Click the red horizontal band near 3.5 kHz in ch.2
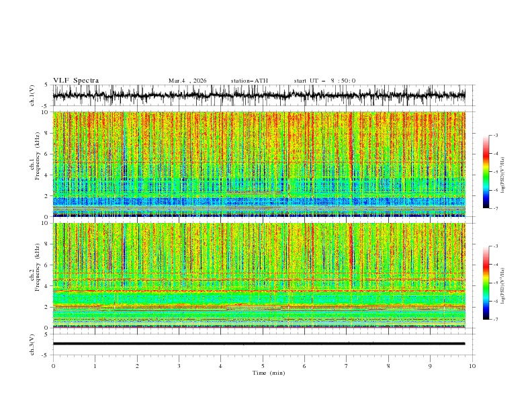 click(259, 291)
